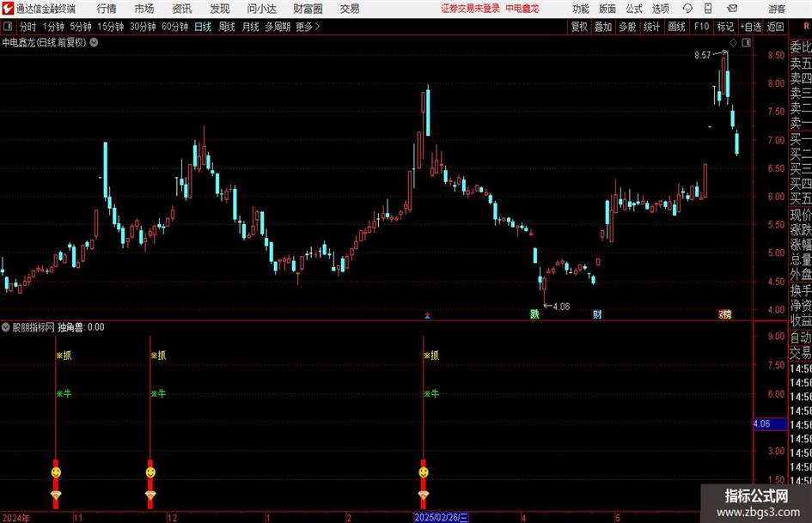Image resolution: width=812 pixels, height=523 pixels.
Task: Open the 公式 menu
Action: tap(633, 9)
